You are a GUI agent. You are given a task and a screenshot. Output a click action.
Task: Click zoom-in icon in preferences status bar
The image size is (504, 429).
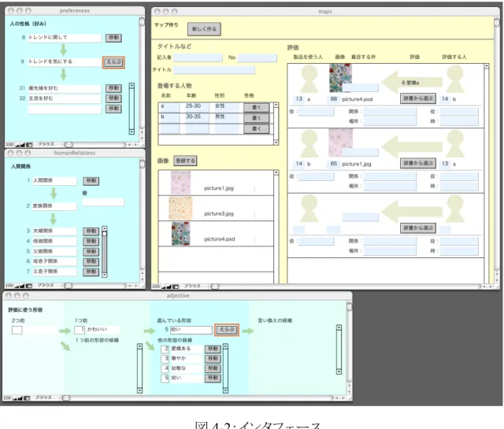(23, 145)
